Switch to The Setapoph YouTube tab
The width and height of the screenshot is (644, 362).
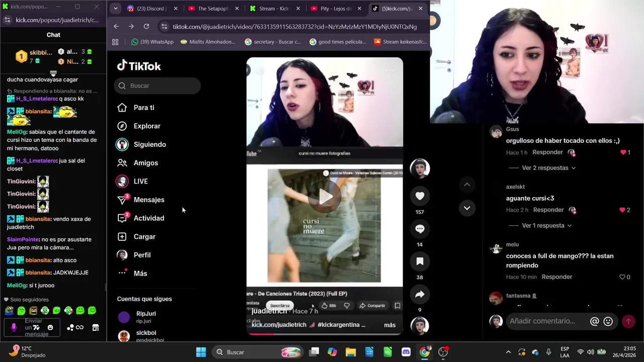tap(213, 9)
